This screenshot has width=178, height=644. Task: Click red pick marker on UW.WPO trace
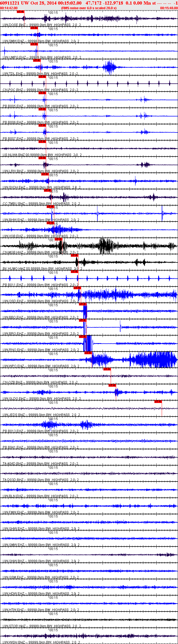point(88,353)
